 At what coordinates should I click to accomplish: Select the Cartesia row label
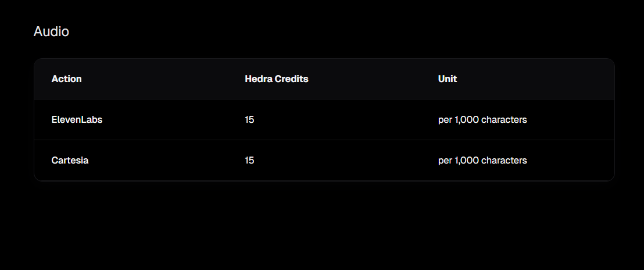click(70, 161)
